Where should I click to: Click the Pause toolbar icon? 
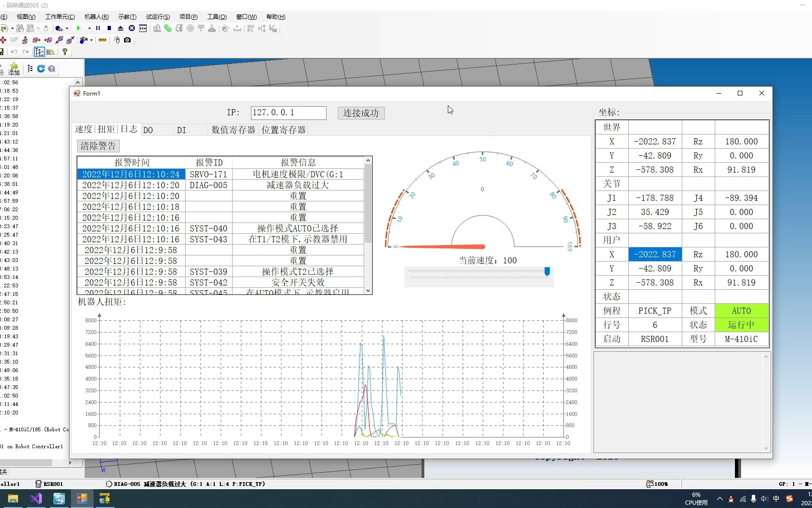[x=98, y=28]
